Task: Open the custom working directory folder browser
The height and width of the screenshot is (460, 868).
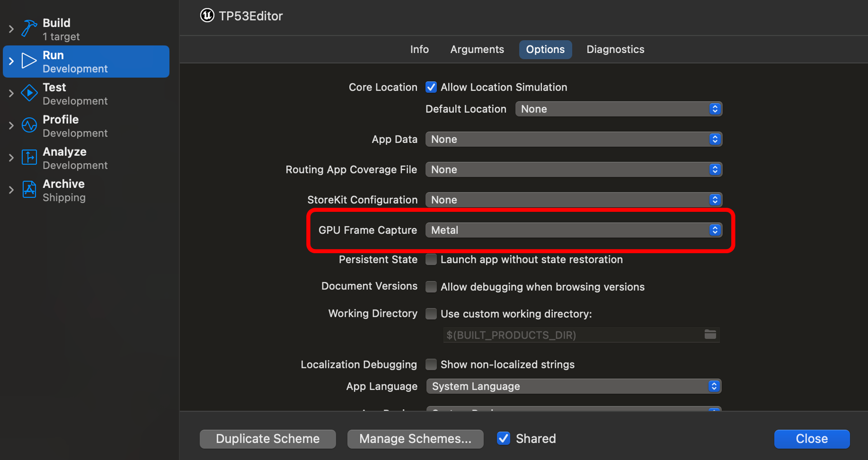Action: pyautogui.click(x=709, y=335)
